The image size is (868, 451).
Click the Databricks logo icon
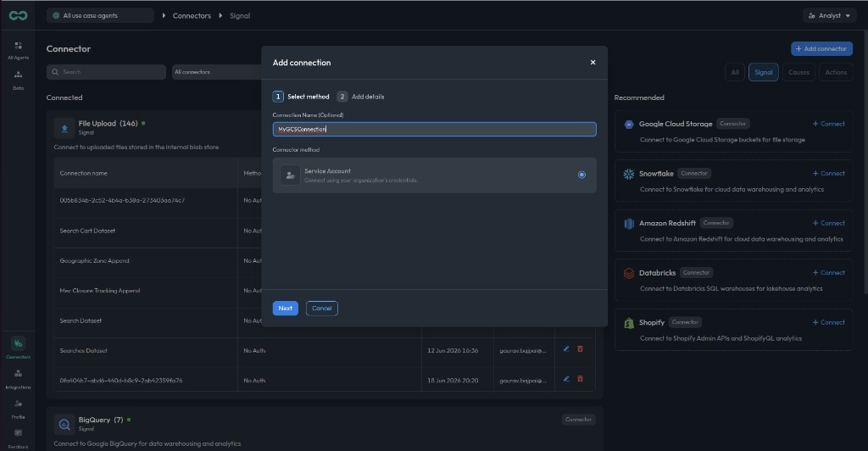coord(629,273)
